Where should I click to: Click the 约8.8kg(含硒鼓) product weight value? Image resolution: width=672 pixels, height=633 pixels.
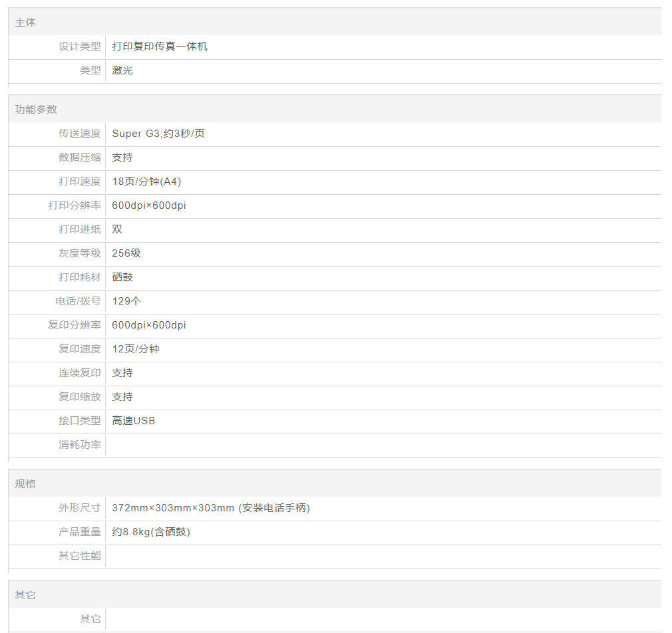click(x=151, y=532)
